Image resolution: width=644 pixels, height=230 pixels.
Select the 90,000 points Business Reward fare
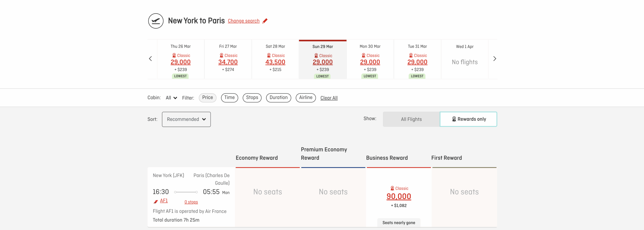398,196
